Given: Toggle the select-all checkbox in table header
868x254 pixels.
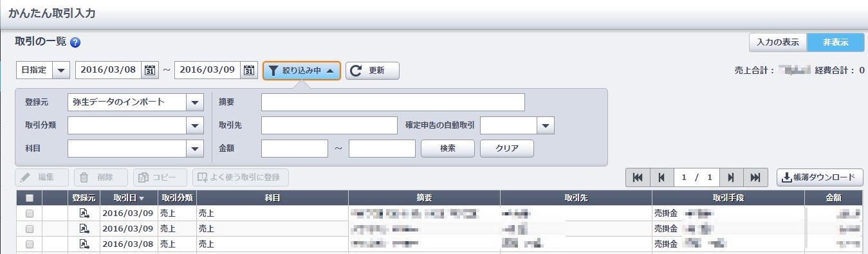Looking at the screenshot, I should [x=29, y=198].
